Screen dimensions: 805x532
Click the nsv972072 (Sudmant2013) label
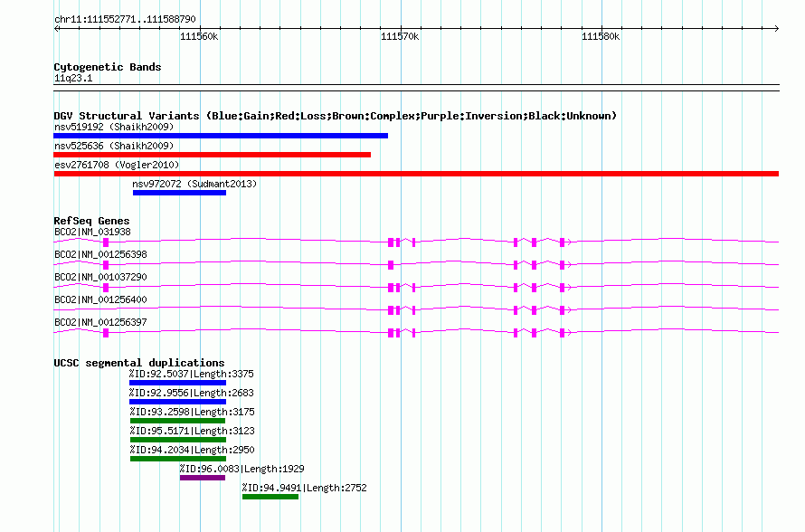coord(194,184)
